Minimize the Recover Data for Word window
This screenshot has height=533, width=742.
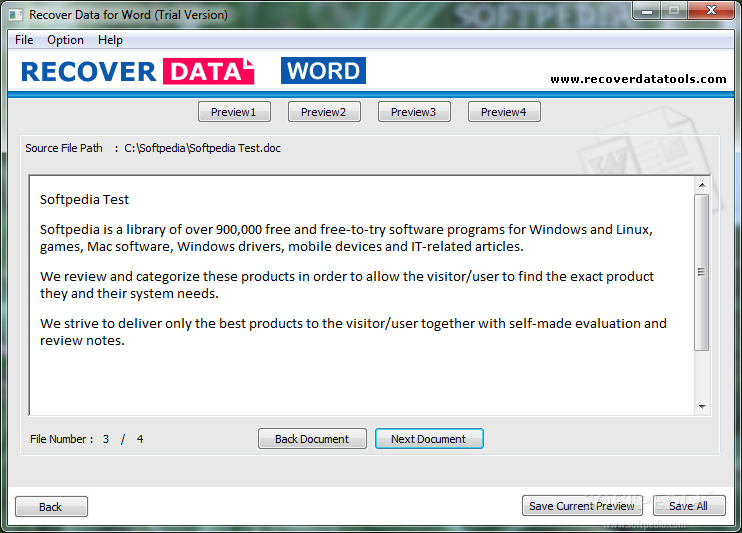648,10
